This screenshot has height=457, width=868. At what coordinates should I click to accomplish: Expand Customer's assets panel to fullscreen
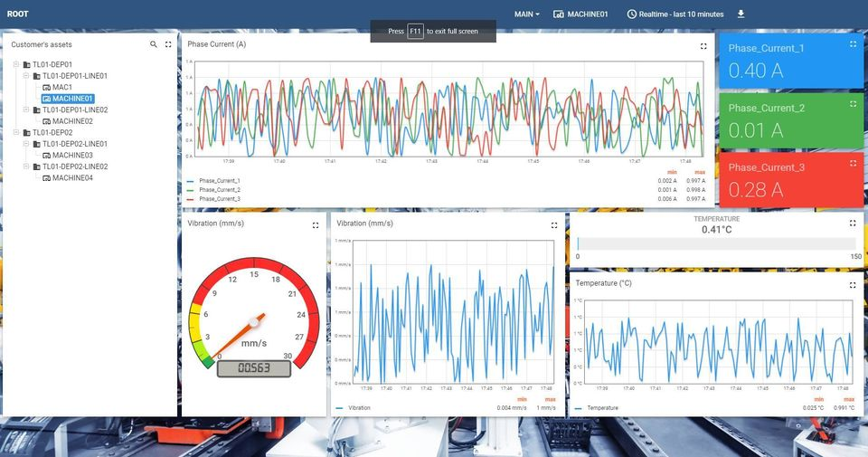coord(168,44)
